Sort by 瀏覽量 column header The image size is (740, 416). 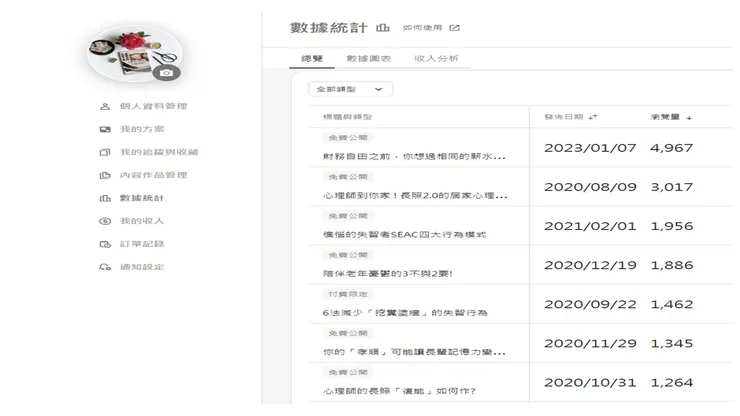point(671,117)
